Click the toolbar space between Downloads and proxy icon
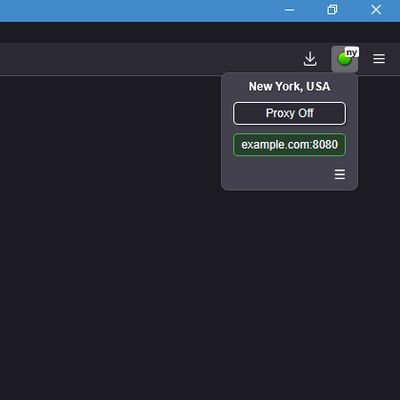 pyautogui.click(x=324, y=59)
